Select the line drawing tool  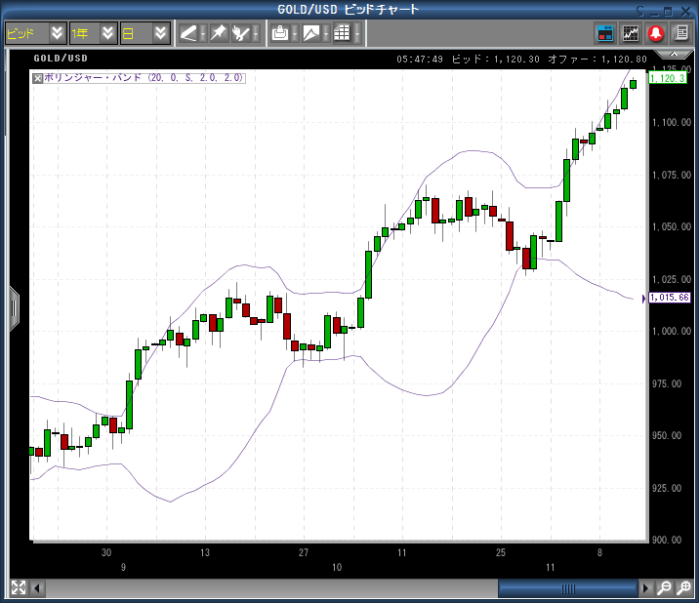[188, 33]
